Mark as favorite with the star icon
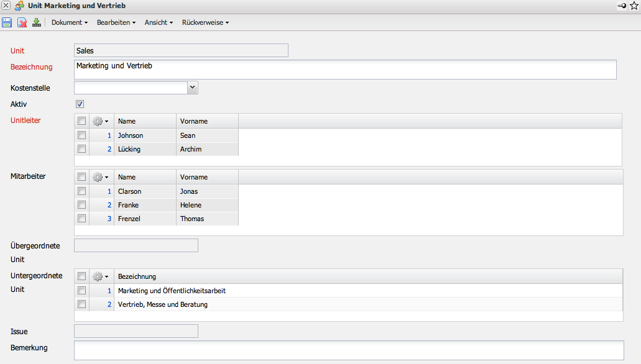641x364 pixels. (x=634, y=6)
